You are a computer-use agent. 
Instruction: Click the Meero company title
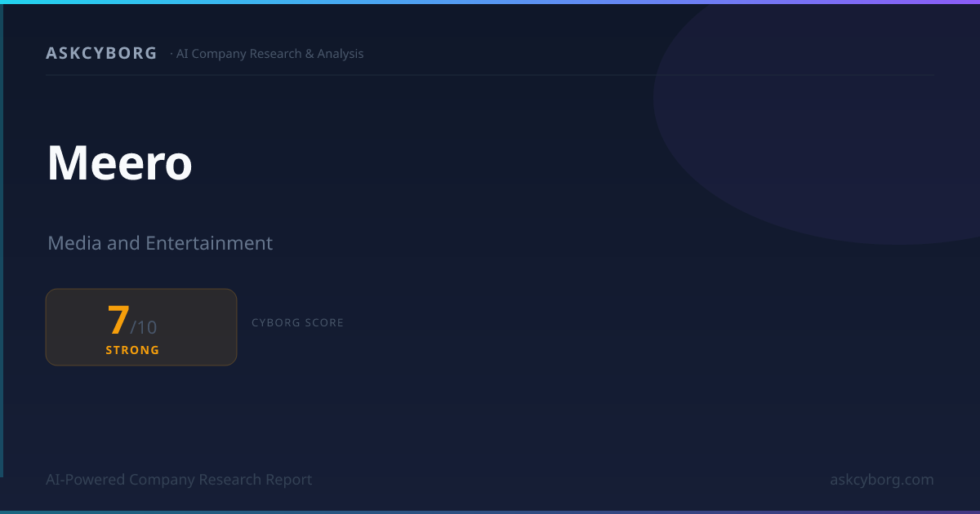[x=119, y=162]
